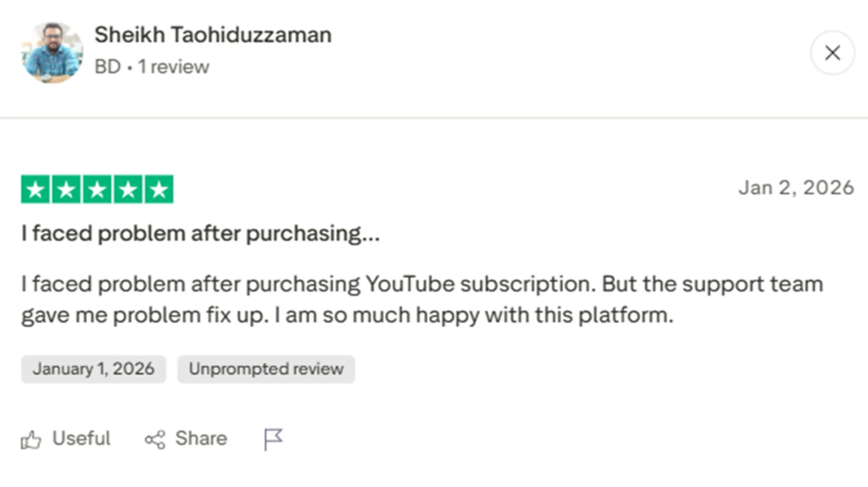
Task: Click the Share network icon
Action: tap(155, 440)
